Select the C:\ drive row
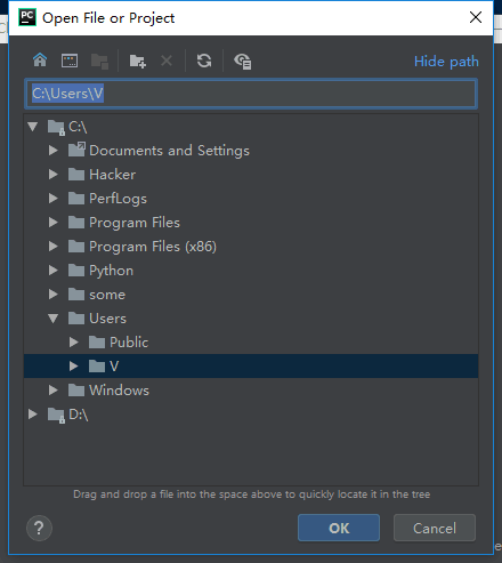The width and height of the screenshot is (503, 563). pyautogui.click(x=251, y=126)
